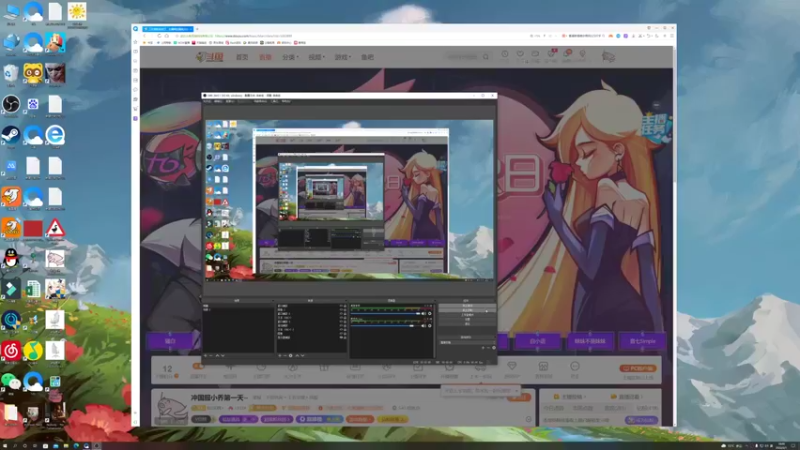800x450 pixels.
Task: Launch the yellow QQ Music shortcut
Action: click(x=33, y=351)
